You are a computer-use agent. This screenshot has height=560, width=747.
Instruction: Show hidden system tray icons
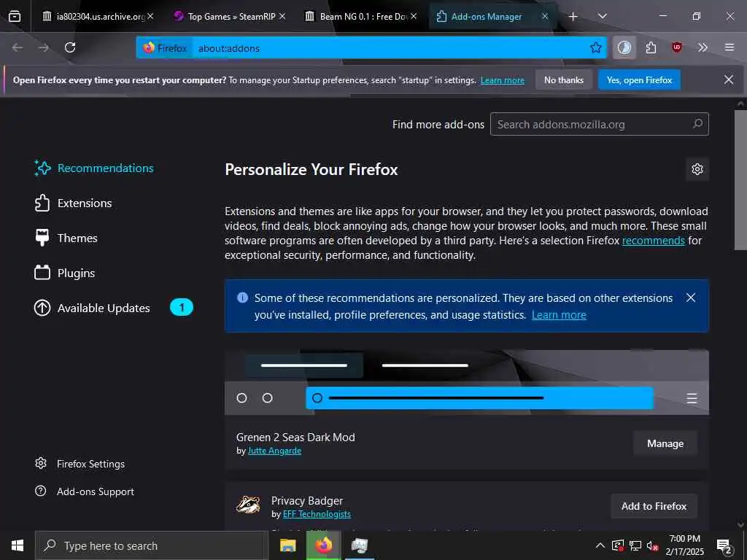pyautogui.click(x=600, y=545)
